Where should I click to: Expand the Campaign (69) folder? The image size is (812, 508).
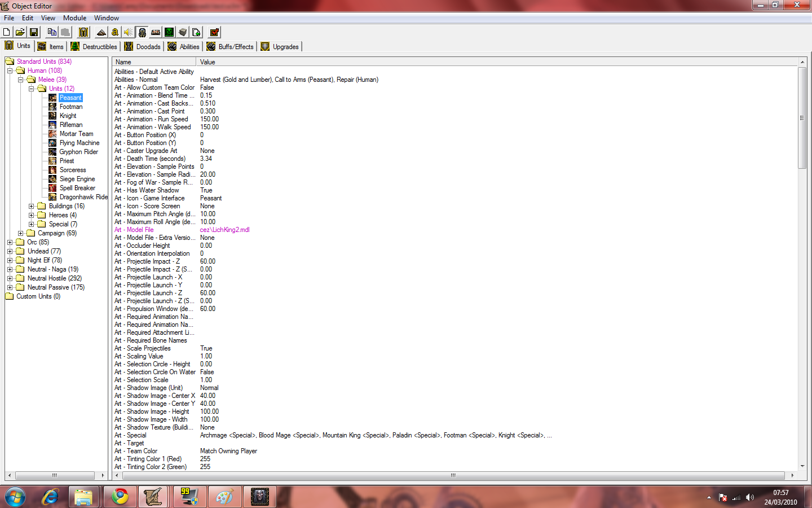pos(20,233)
